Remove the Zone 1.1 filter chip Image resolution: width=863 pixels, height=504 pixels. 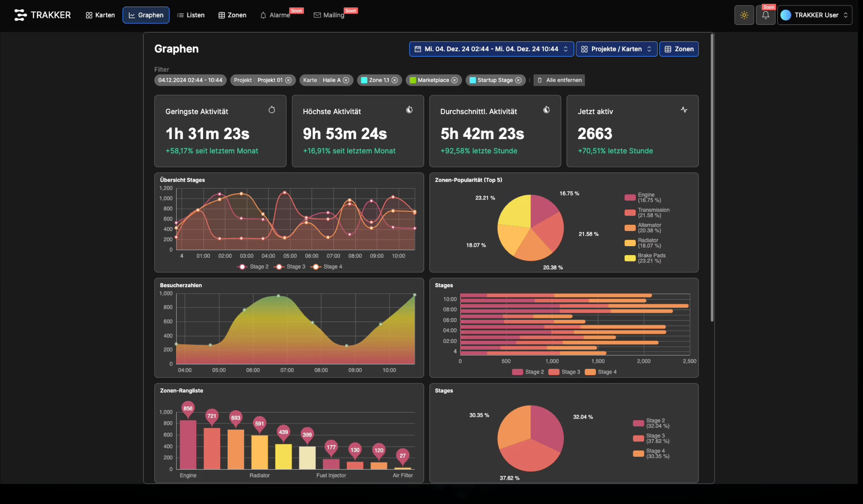click(394, 80)
